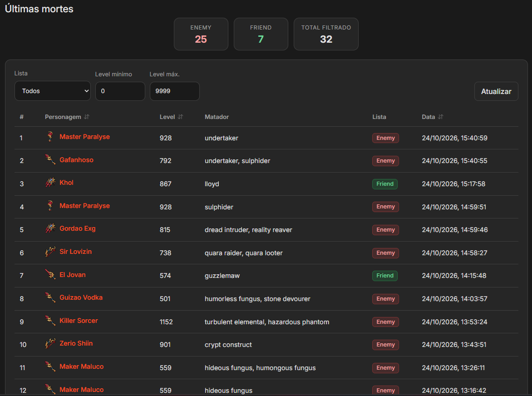Click the Friend badge in El Jovan's row

[x=385, y=276]
